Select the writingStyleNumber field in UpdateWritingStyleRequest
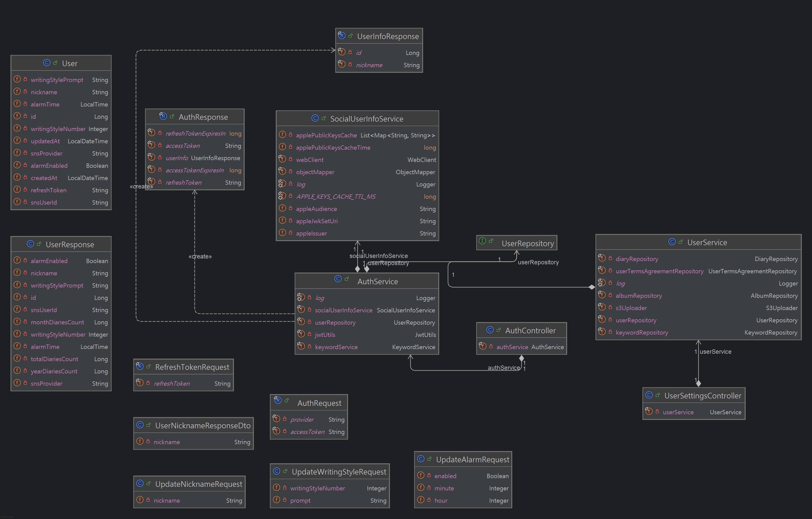This screenshot has width=812, height=519. [317, 488]
